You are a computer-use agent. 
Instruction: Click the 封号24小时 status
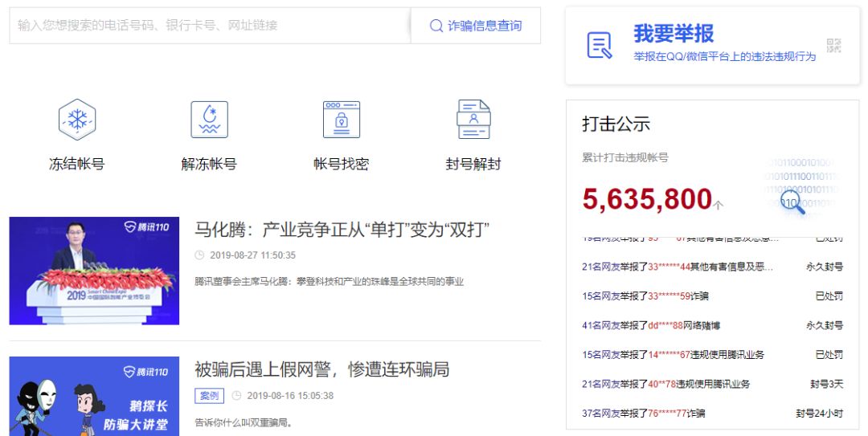[820, 414]
